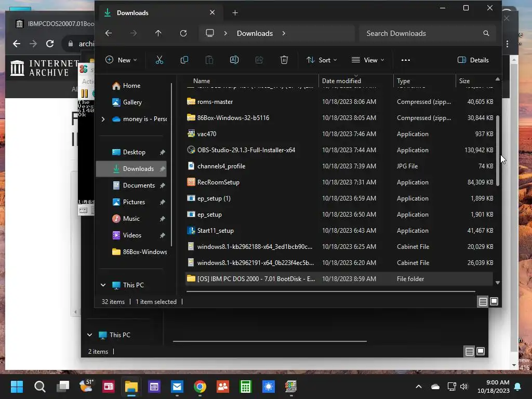532x399 pixels.
Task: Refresh the Downloads folder view
Action: point(183,33)
